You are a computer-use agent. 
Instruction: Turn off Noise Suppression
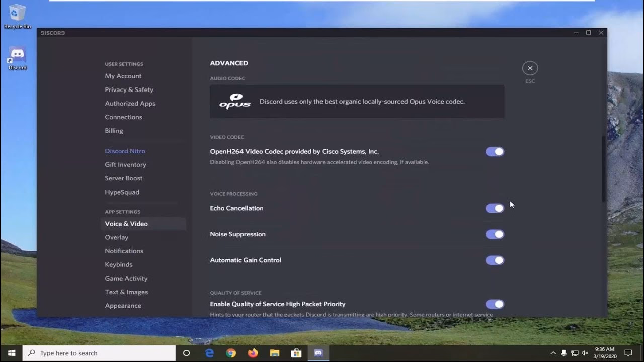pos(495,234)
